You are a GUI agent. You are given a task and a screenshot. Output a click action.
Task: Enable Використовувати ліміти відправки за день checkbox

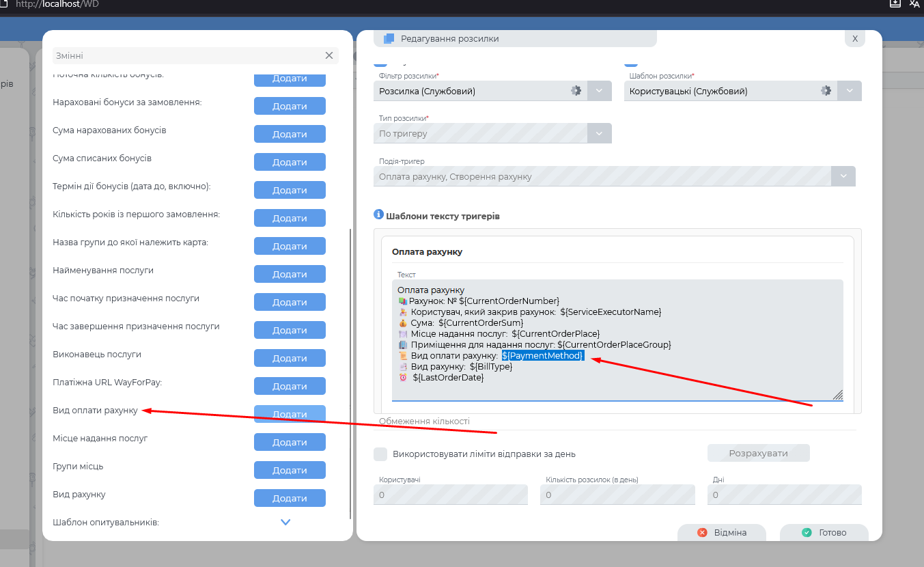coord(380,454)
